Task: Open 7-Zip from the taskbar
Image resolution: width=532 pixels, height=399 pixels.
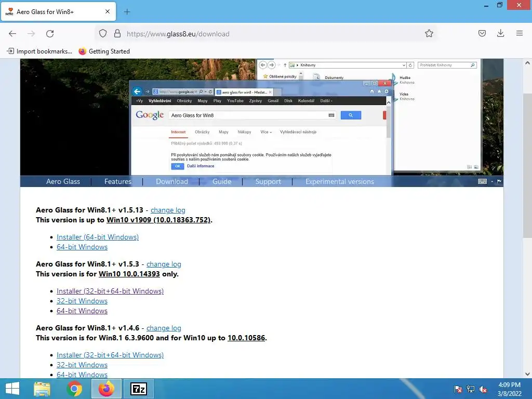Action: (x=139, y=389)
